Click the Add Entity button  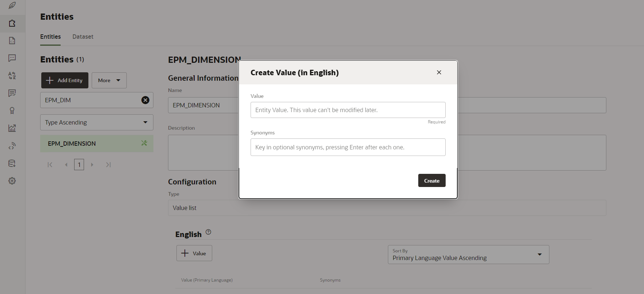[x=65, y=80]
